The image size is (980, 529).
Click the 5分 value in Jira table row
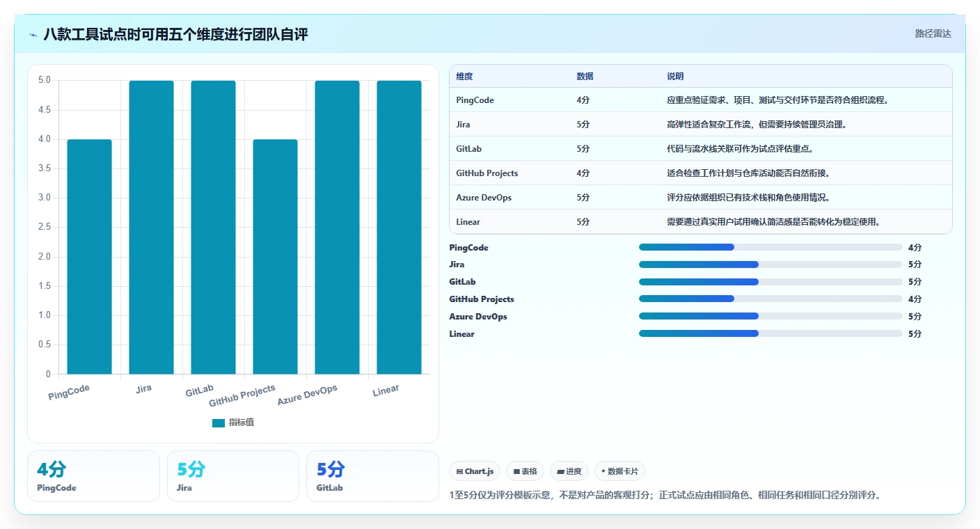[x=583, y=125]
